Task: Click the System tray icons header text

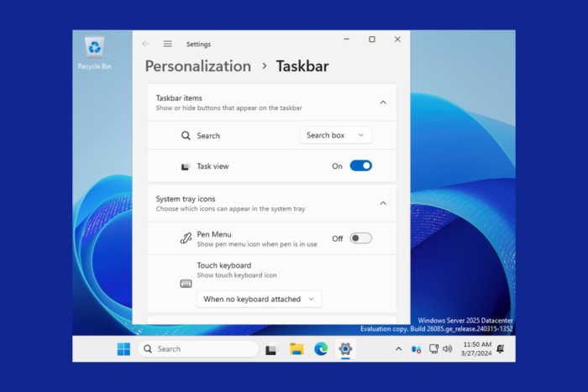Action: [186, 199]
